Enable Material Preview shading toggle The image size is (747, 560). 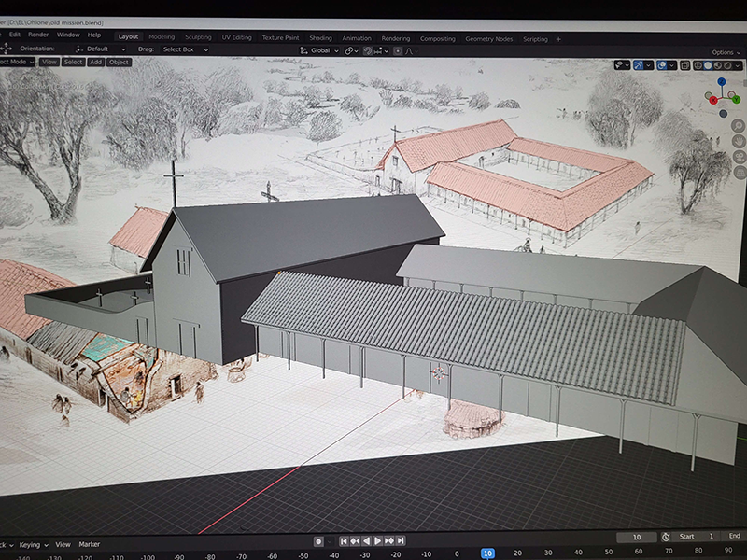click(x=717, y=64)
